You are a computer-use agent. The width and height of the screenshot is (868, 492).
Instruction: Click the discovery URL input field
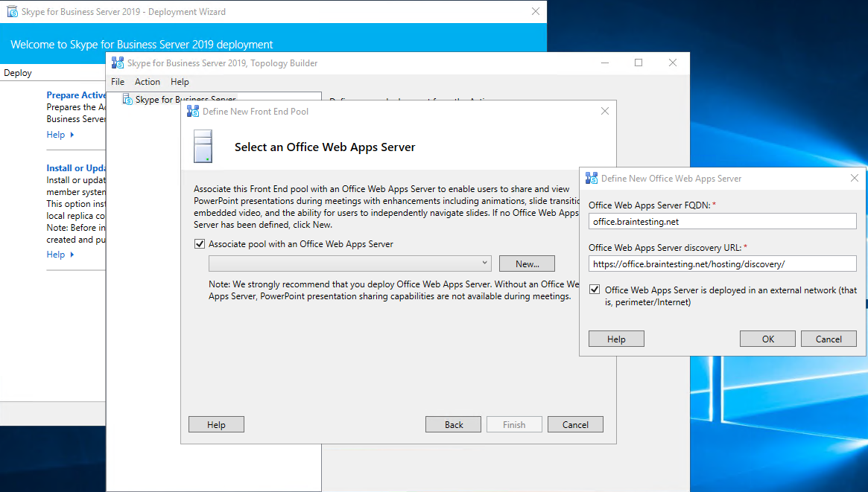click(722, 263)
